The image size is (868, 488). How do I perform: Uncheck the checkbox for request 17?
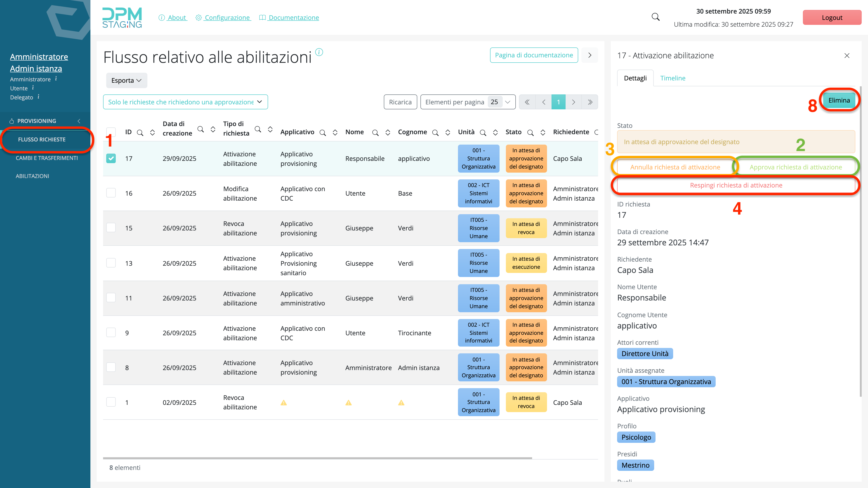click(x=111, y=158)
